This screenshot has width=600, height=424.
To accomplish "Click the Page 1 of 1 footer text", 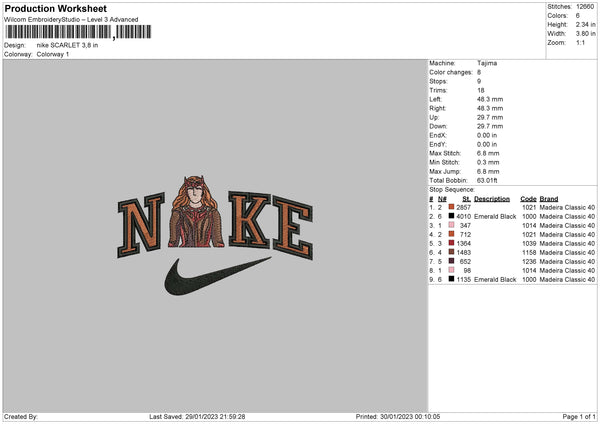I will tap(579, 416).
